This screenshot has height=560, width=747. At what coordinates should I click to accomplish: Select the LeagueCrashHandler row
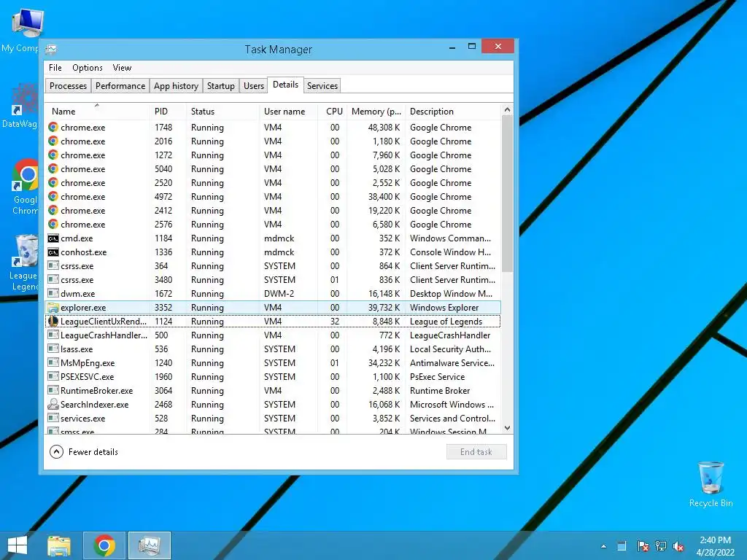pyautogui.click(x=274, y=335)
